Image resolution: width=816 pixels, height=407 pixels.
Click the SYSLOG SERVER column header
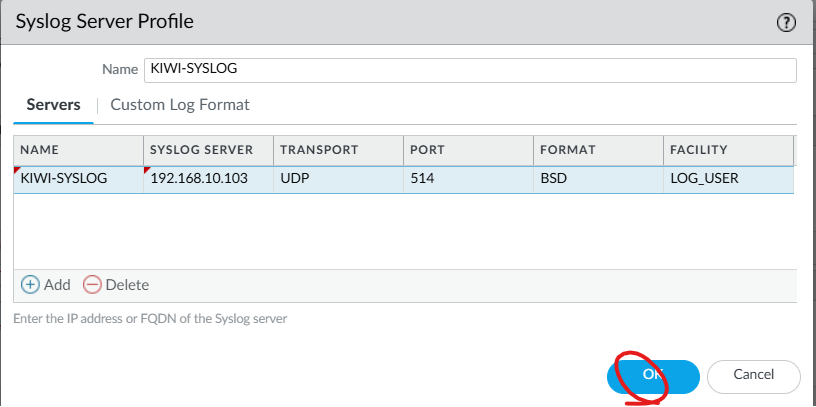coord(209,150)
